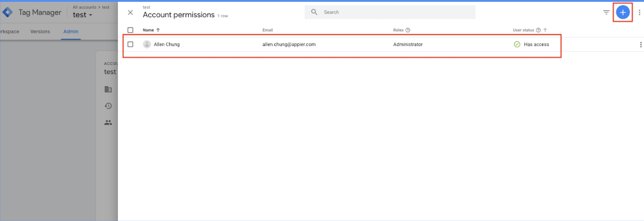Viewport: 644px width, 221px height.
Task: Click the help icon next to Roles
Action: (x=408, y=30)
